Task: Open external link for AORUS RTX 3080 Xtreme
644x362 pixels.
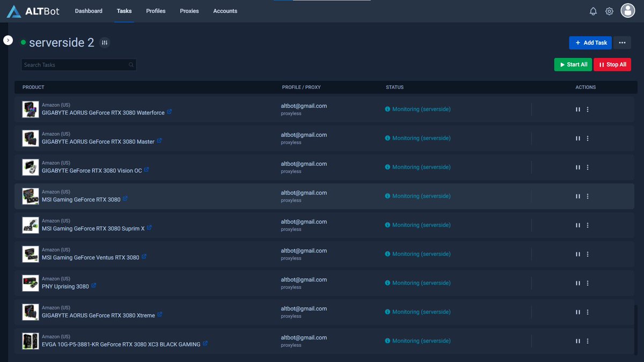Action: pyautogui.click(x=159, y=315)
